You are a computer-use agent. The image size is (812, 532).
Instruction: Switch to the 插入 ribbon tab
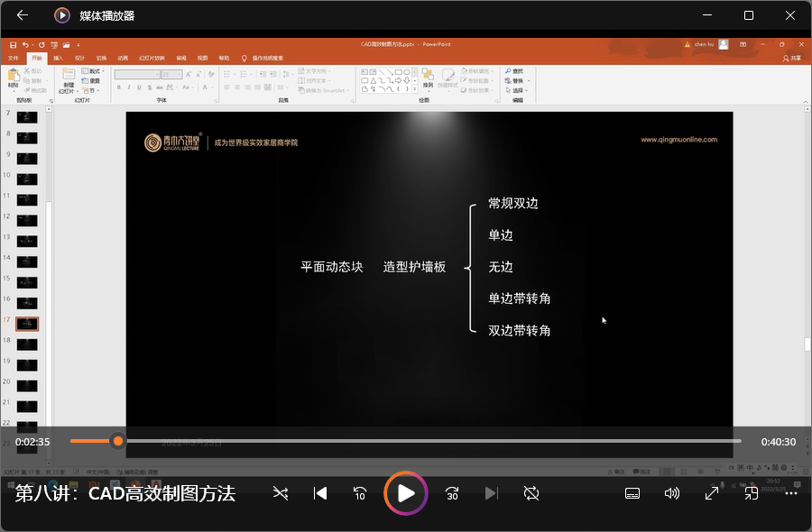tap(58, 58)
